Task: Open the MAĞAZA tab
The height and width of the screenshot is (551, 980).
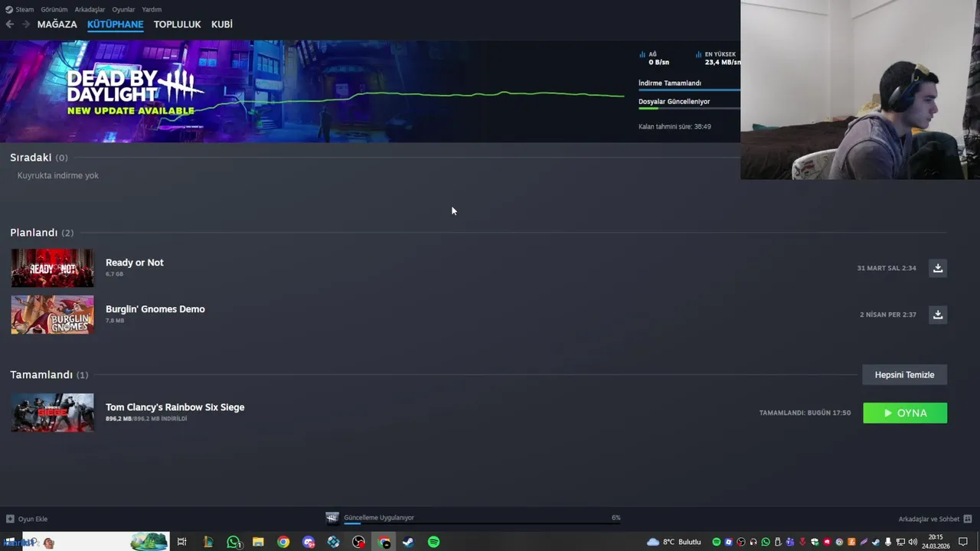Action: pyautogui.click(x=57, y=24)
